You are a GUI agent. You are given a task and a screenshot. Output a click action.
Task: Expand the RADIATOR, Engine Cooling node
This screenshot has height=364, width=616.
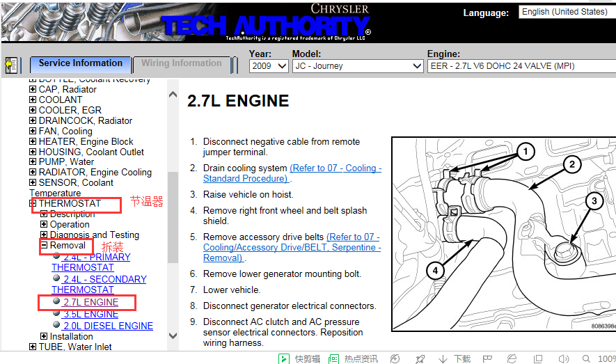(33, 172)
